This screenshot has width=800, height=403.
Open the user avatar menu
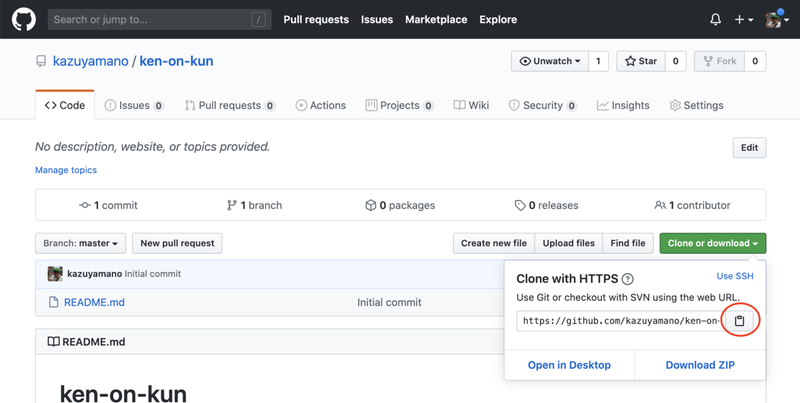coord(777,19)
